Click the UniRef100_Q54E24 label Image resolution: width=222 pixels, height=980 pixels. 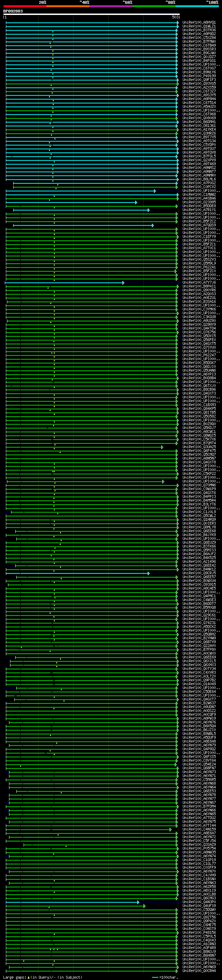[x=199, y=764]
